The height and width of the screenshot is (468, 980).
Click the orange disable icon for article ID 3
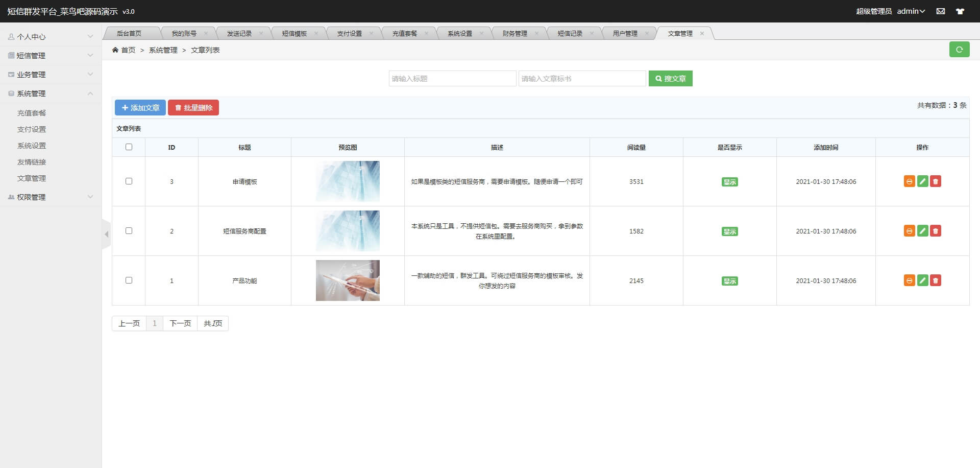(909, 181)
